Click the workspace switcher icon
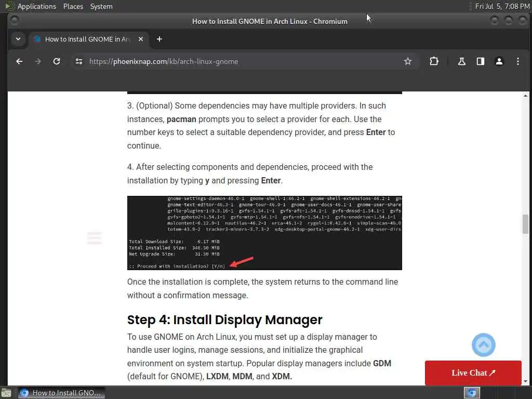Viewport: 532px width, 399px height. 472,393
